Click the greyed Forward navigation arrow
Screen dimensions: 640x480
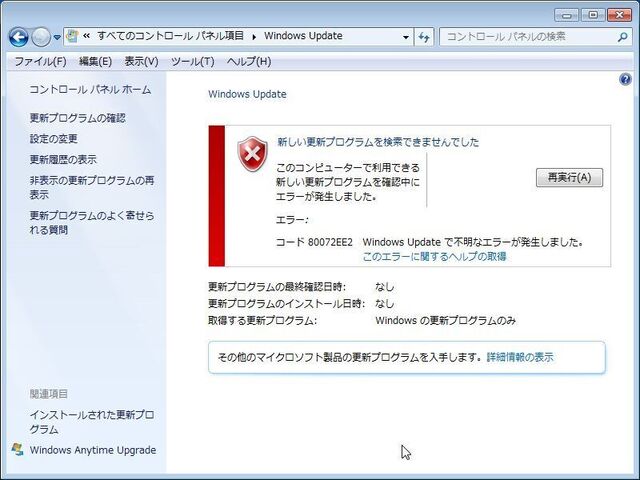(x=41, y=38)
